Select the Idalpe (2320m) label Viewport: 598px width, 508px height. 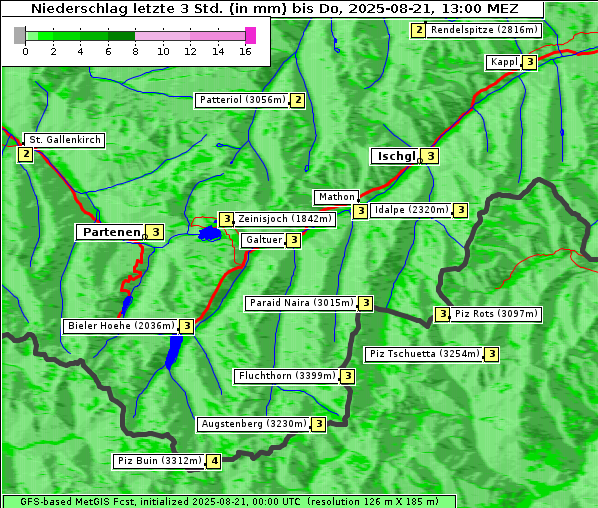coord(412,210)
